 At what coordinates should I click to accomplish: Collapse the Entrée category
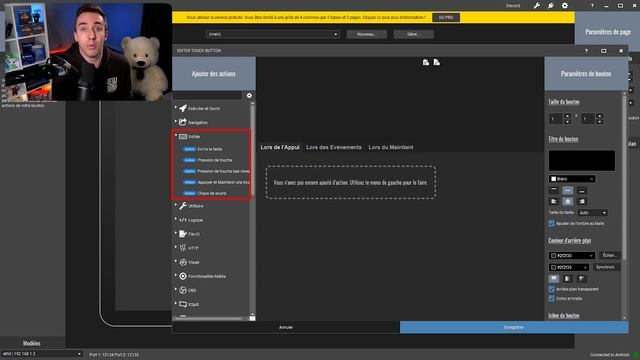click(x=176, y=136)
